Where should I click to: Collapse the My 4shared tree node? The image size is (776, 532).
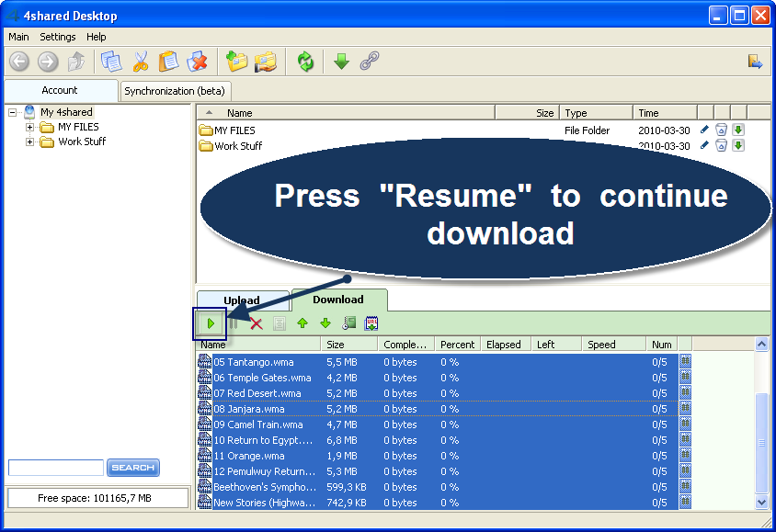(x=12, y=113)
